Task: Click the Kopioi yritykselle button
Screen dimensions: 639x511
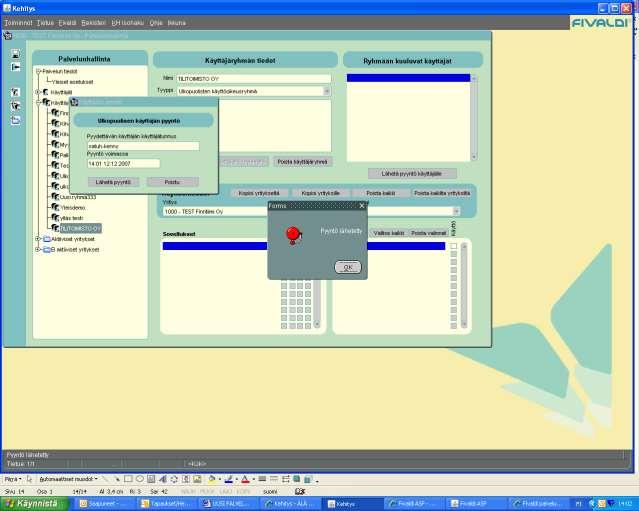Action: click(320, 193)
